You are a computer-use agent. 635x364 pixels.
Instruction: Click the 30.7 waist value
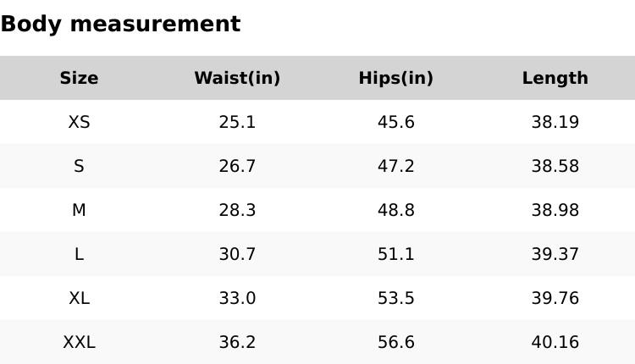coord(237,255)
